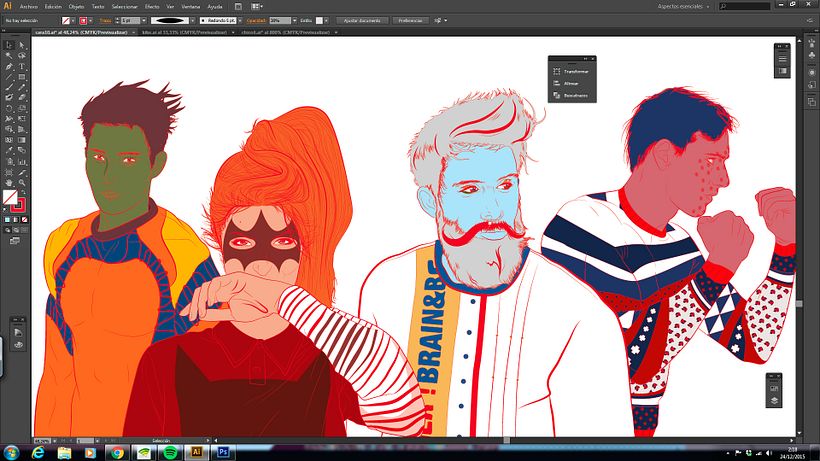Select the Eyedropper tool
This screenshot has height=461, width=820.
tap(9, 151)
